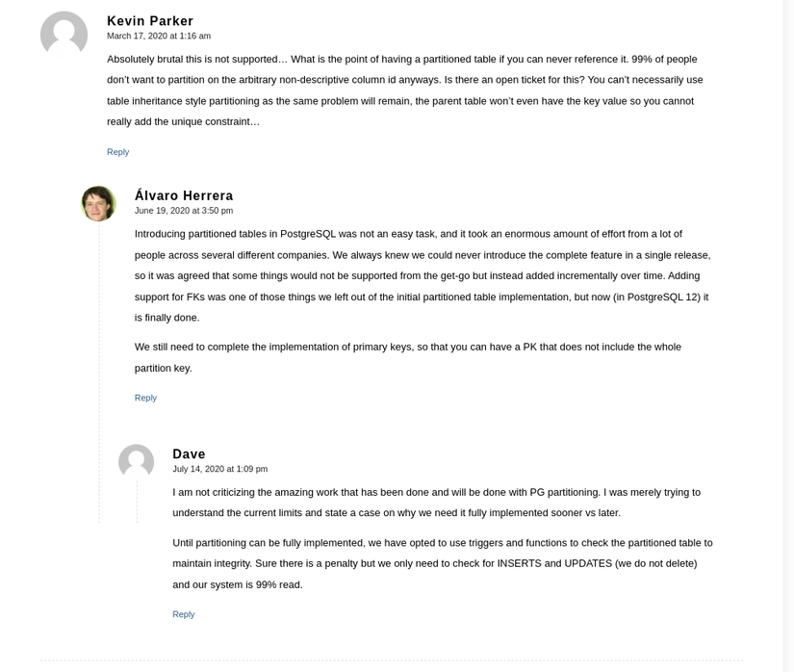Reply to Álvaro Herrera's comment

(x=145, y=398)
